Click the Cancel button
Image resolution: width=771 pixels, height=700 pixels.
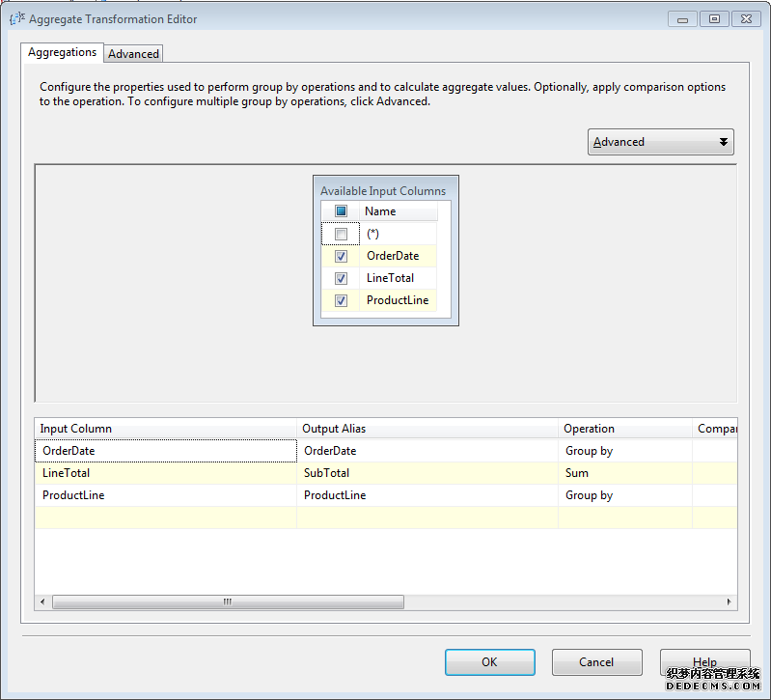point(596,662)
